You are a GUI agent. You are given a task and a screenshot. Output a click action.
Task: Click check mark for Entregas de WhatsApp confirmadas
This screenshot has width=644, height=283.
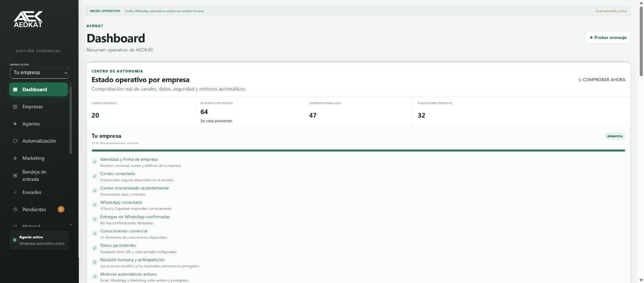coord(94,219)
